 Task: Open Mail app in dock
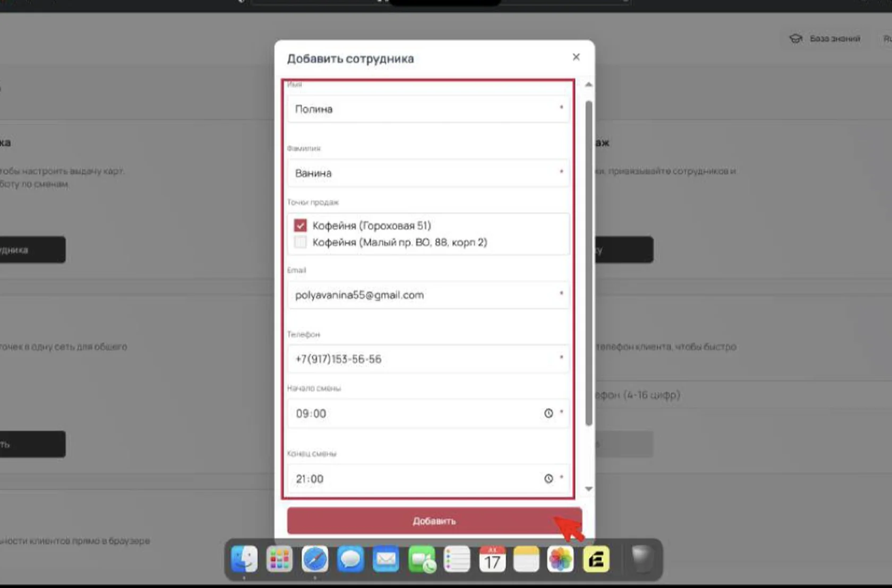point(386,559)
